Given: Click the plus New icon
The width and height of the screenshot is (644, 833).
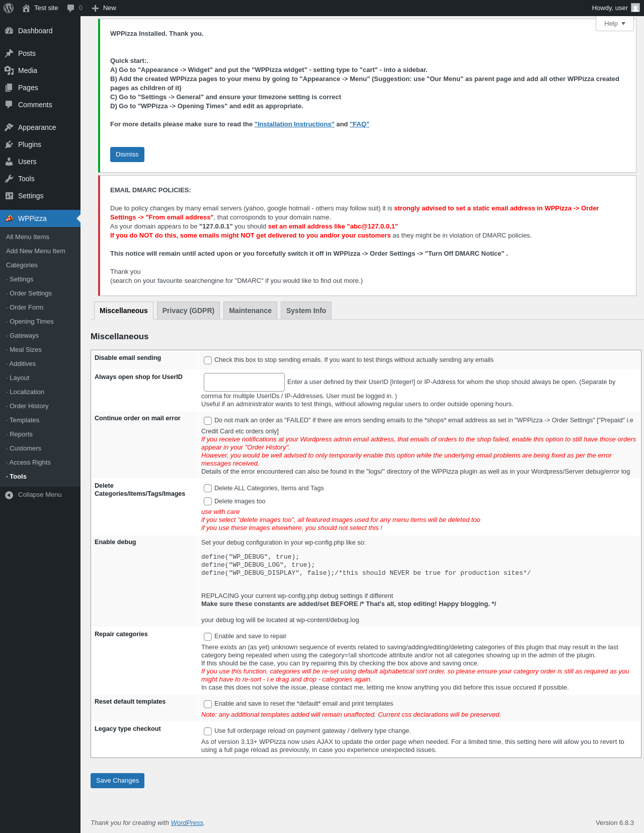Looking at the screenshot, I should pos(95,8).
